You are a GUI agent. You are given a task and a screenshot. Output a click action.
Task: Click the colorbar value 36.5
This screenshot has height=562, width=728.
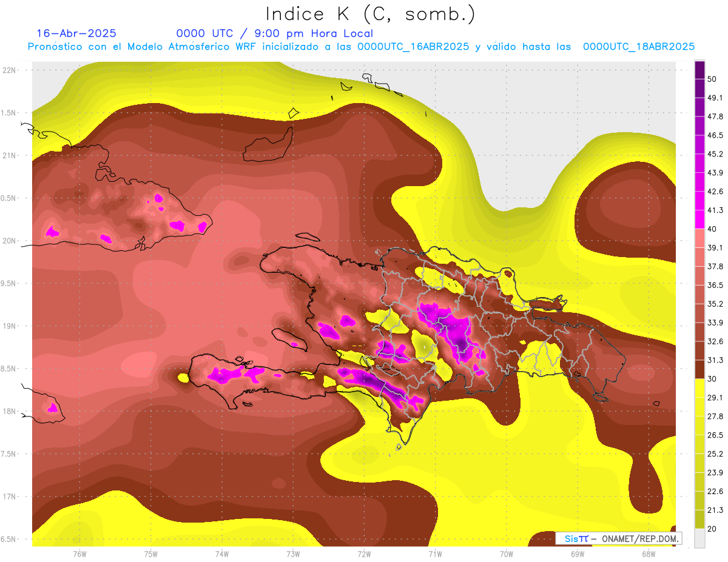[x=715, y=285]
